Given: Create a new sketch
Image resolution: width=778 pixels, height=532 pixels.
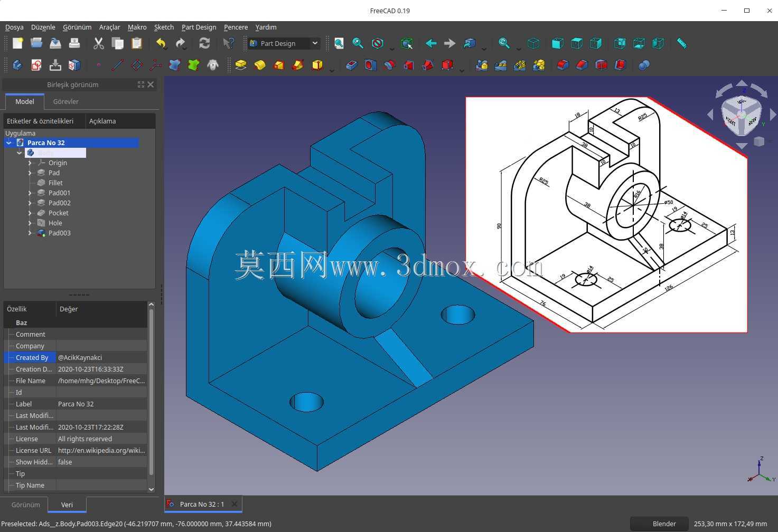Looking at the screenshot, I should tap(36, 65).
